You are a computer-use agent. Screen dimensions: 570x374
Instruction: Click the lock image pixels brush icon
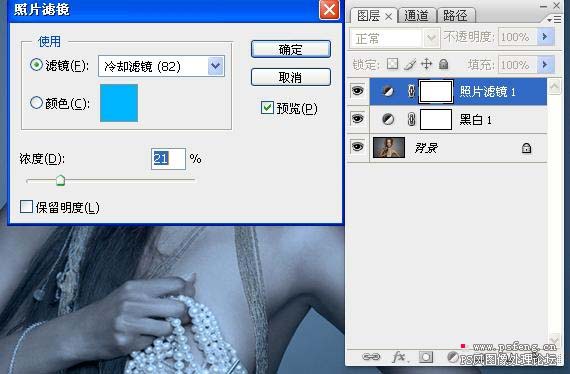pyautogui.click(x=410, y=64)
